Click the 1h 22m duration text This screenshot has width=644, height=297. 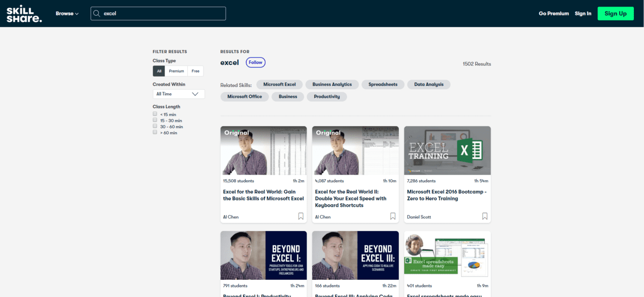[x=390, y=285]
